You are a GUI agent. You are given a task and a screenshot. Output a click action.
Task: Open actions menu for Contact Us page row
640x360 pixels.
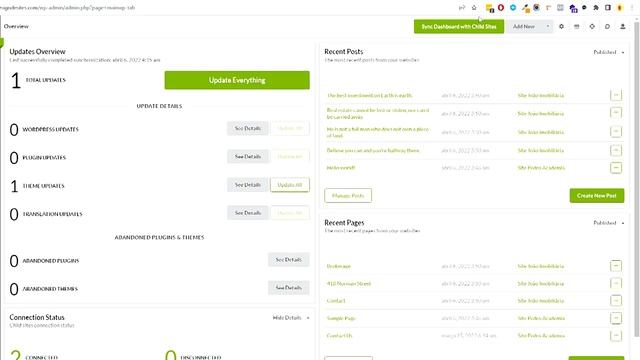(616, 336)
